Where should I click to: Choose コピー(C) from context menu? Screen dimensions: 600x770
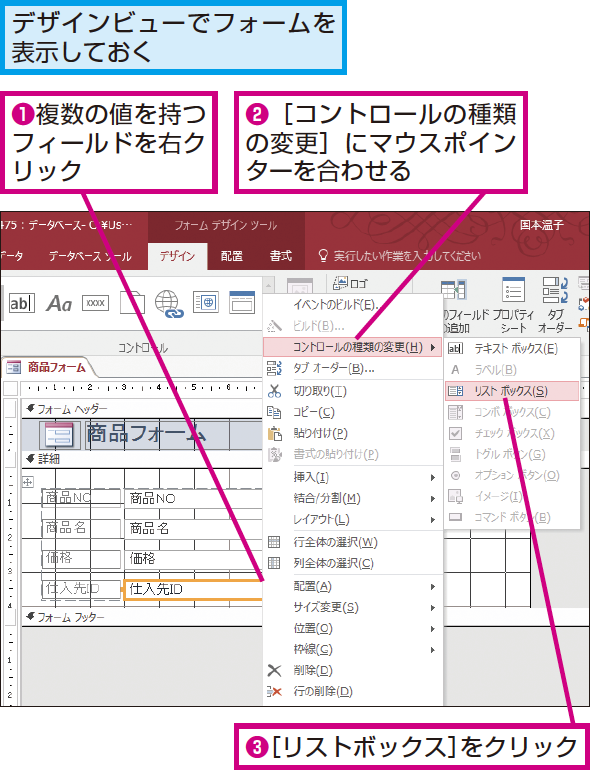pyautogui.click(x=353, y=412)
